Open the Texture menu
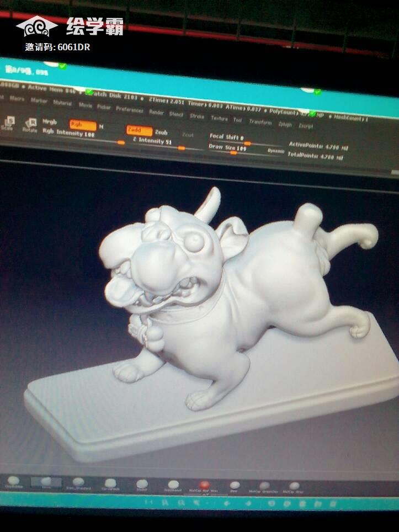This screenshot has width=399, height=532. click(x=219, y=119)
